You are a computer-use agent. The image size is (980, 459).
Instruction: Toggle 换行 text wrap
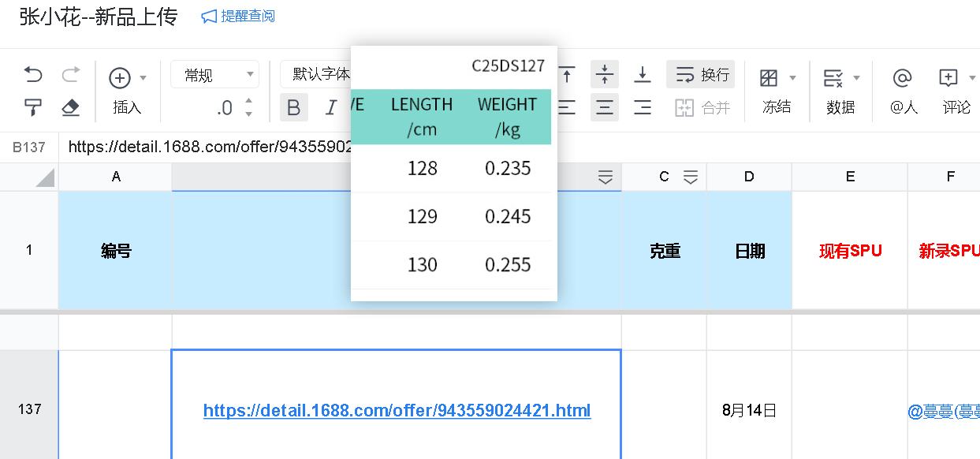(x=701, y=75)
